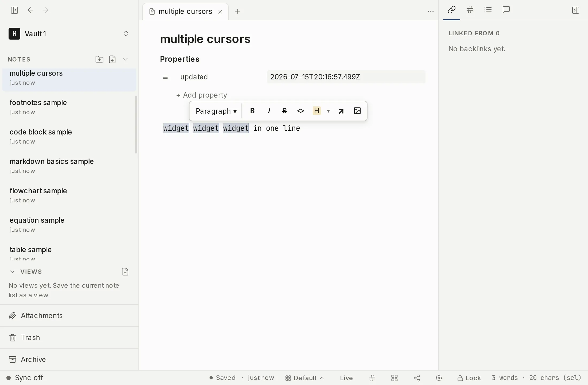Switch to the comments panel tab
588x385 pixels.
[506, 10]
